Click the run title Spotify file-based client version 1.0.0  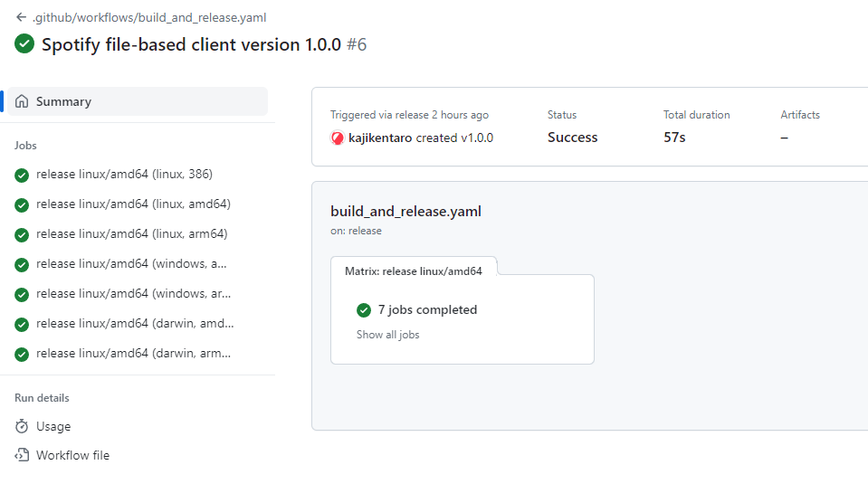point(191,44)
